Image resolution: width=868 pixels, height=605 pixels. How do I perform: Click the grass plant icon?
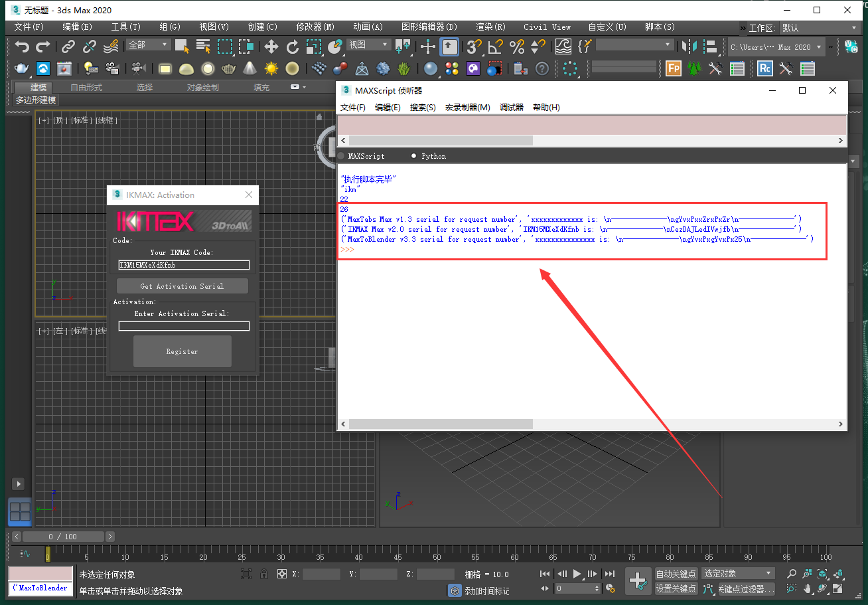[404, 68]
